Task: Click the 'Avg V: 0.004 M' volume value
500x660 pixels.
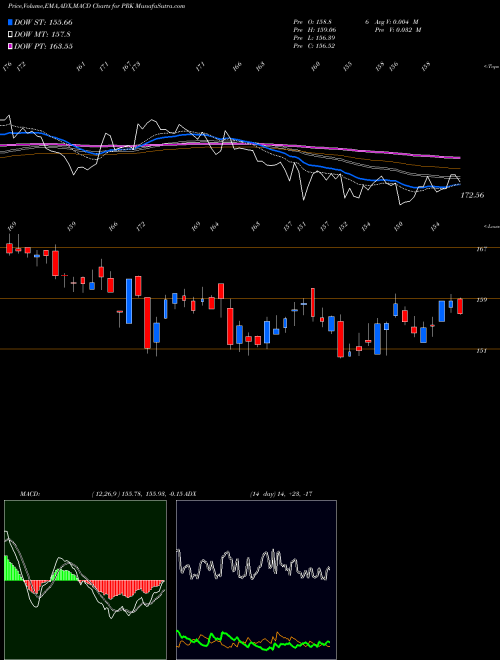Action: [396, 22]
